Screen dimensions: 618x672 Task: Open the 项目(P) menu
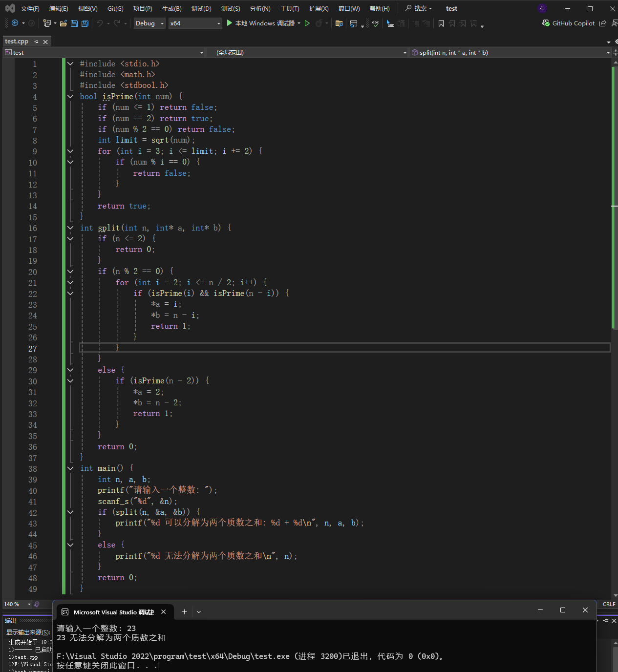(x=143, y=8)
